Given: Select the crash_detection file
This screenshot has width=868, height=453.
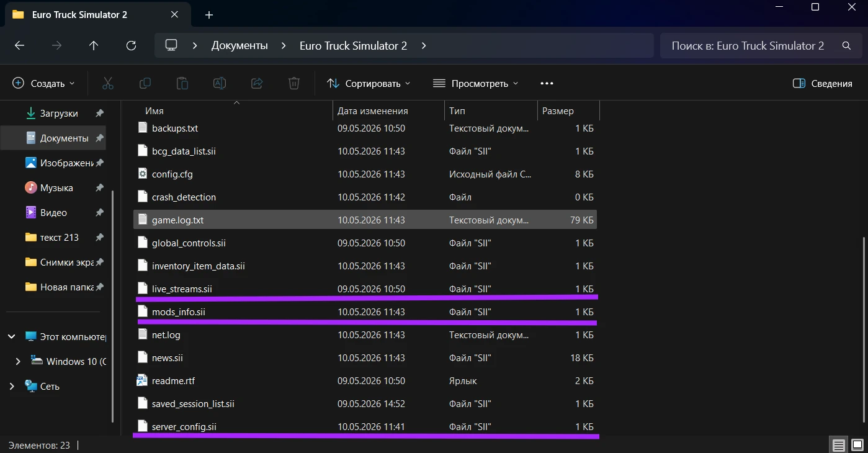Looking at the screenshot, I should point(365,197).
